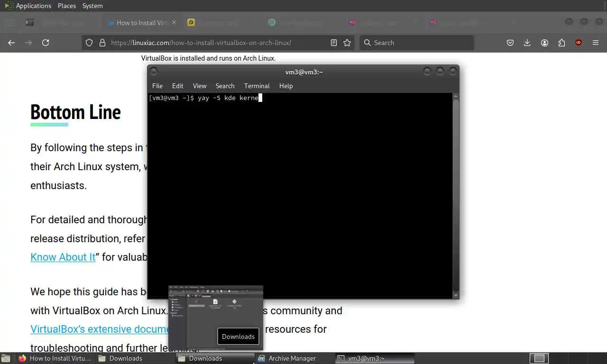Screen dimensions: 607x364
Task: Close the How to Install Virt tab
Action: 174,22
